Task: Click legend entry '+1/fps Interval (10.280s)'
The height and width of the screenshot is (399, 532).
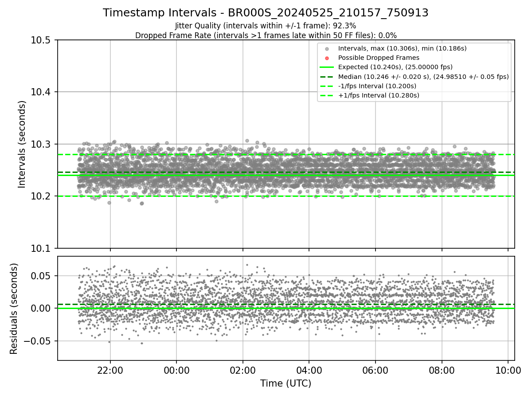Action: [x=379, y=95]
